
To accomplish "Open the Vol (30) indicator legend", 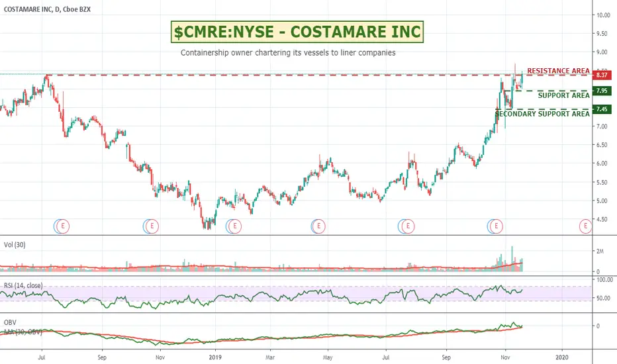I will click(15, 245).
